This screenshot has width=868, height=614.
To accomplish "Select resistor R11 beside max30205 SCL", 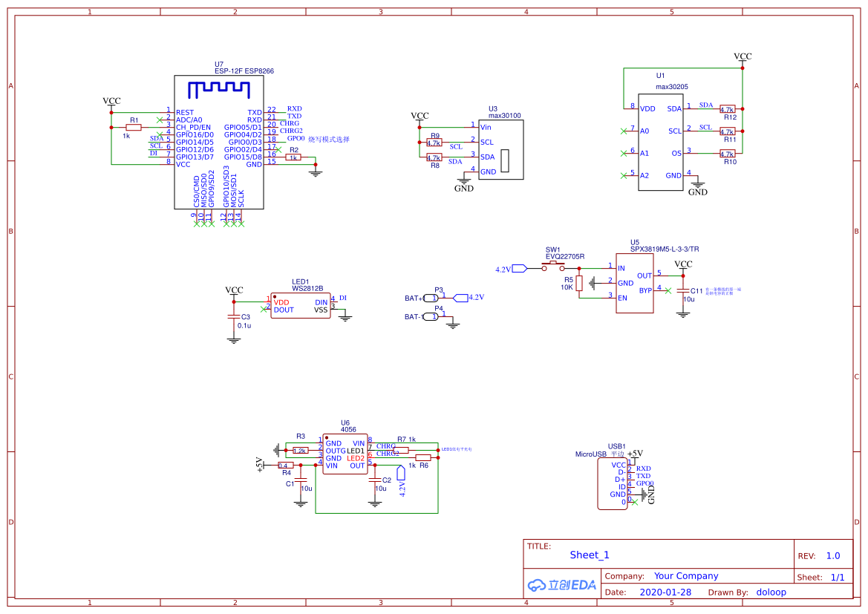I will click(728, 131).
